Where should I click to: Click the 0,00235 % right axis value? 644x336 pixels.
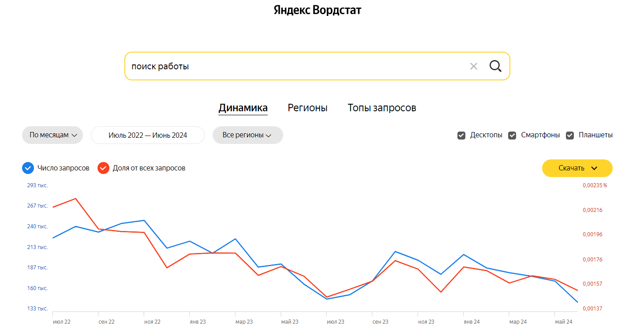pos(595,185)
